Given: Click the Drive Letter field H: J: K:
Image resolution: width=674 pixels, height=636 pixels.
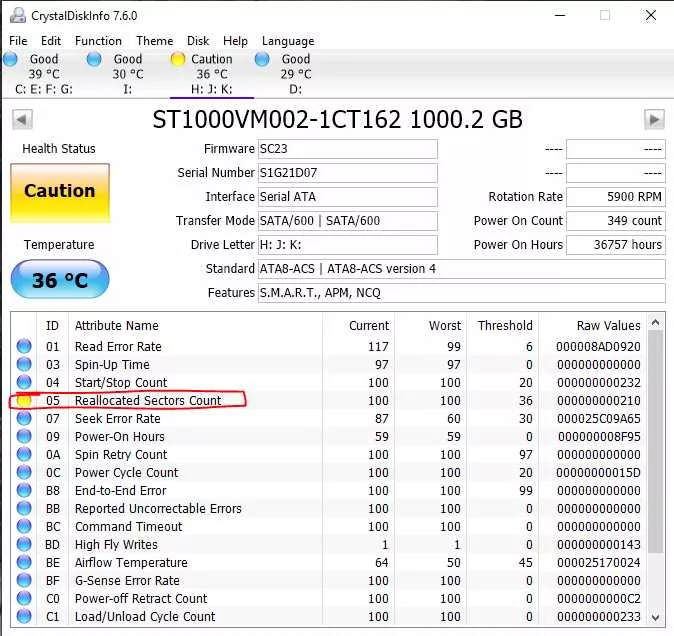Looking at the screenshot, I should (347, 245).
